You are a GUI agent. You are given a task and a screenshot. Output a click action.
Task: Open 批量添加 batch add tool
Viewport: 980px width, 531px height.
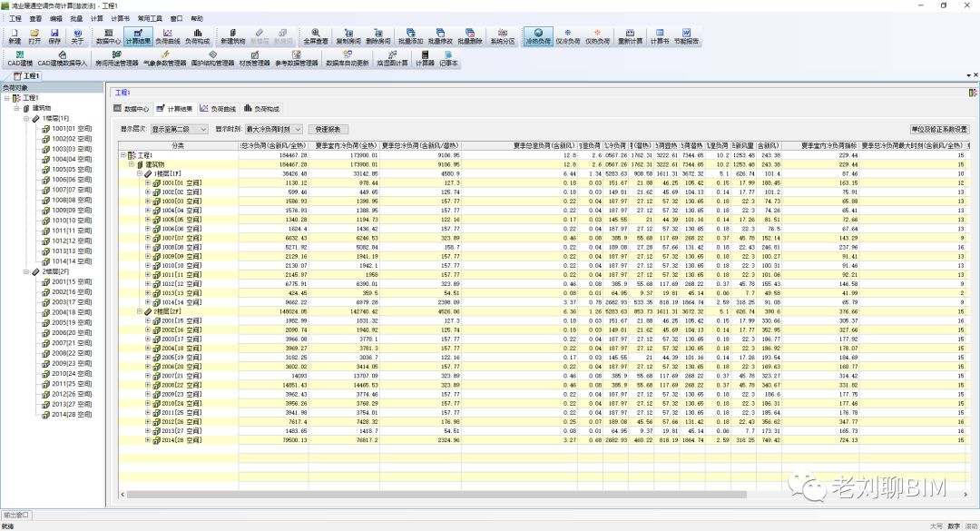411,36
